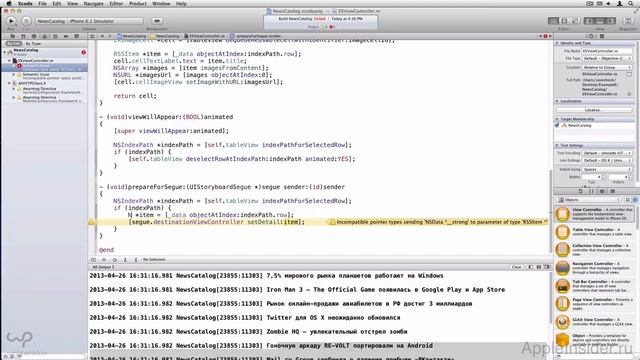Open the Window menu
The width and height of the screenshot is (640, 360).
tap(161, 3)
